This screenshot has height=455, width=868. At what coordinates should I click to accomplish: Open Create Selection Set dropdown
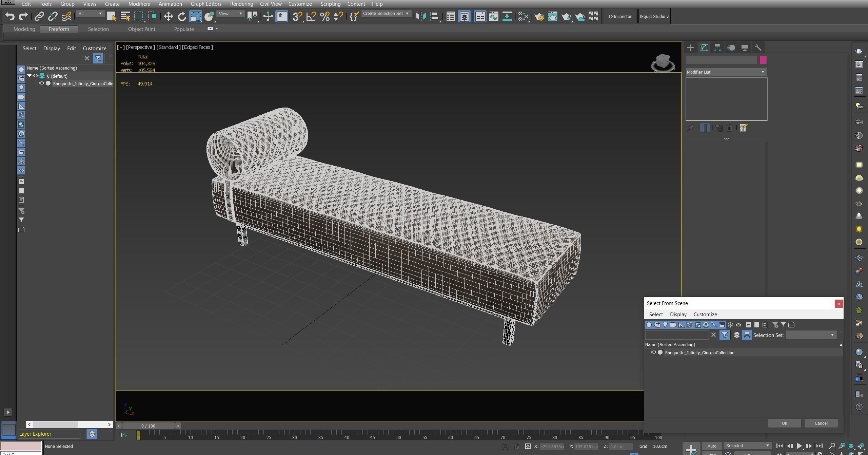[x=386, y=14]
